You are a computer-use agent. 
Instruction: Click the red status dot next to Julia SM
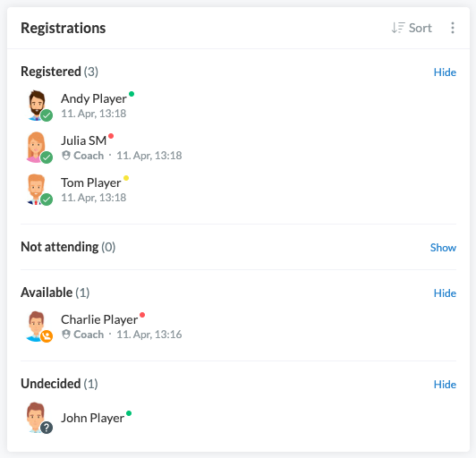111,136
